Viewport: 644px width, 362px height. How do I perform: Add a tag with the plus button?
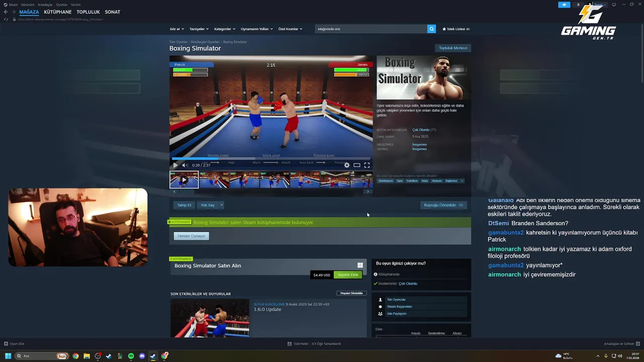point(462,181)
